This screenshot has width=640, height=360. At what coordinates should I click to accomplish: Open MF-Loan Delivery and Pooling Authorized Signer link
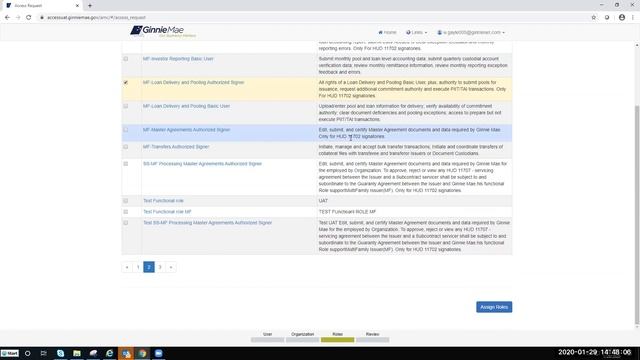click(x=193, y=82)
